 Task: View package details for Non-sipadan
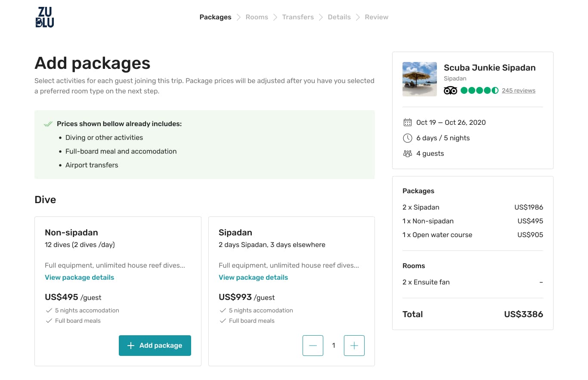coord(80,278)
